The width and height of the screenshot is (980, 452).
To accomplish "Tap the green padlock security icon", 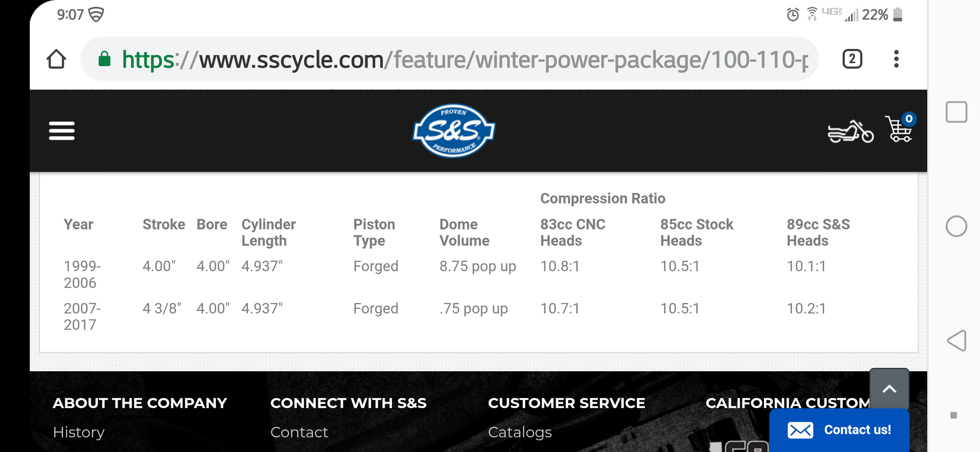I will [x=104, y=59].
